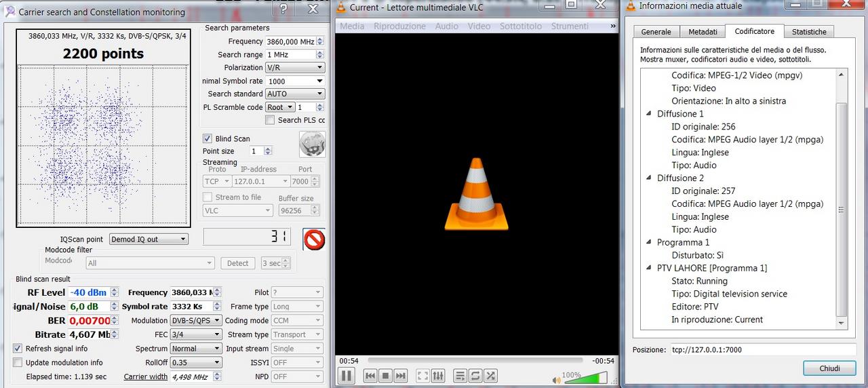Collapse the Diffusione 1 tree node
Screen dimensions: 868x388
(650, 114)
